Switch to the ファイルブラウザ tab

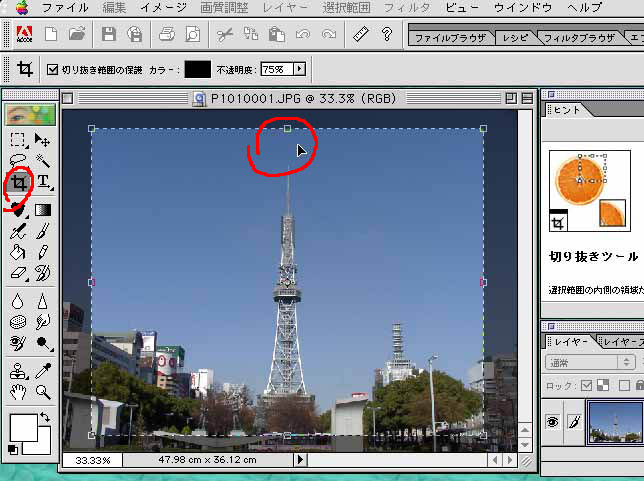point(452,39)
